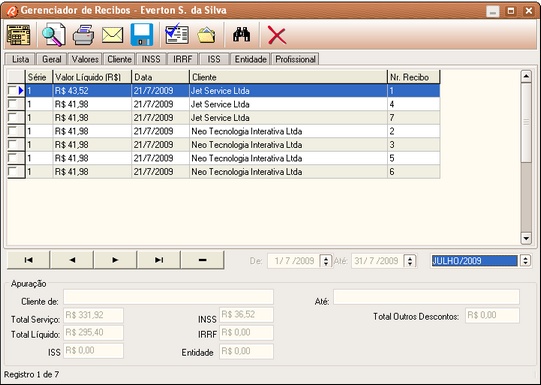Screen dimensions: 541x385
Task: Print receipts using the printer icon
Action: [x=83, y=35]
